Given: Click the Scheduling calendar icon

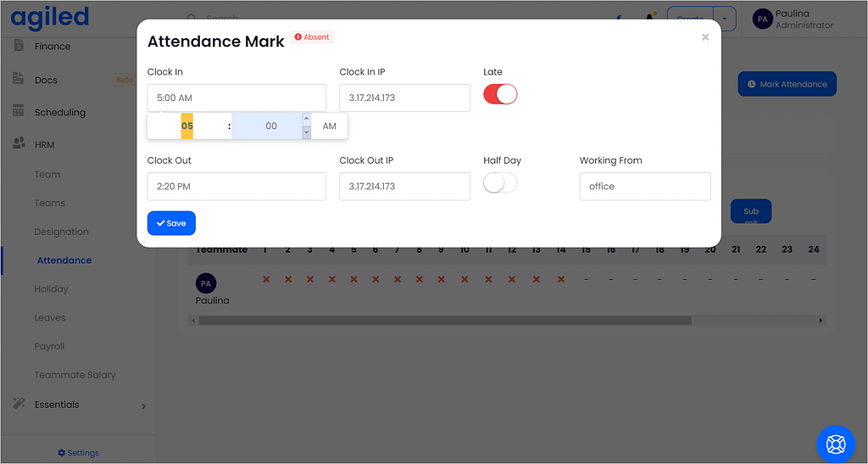Looking at the screenshot, I should click(x=19, y=111).
